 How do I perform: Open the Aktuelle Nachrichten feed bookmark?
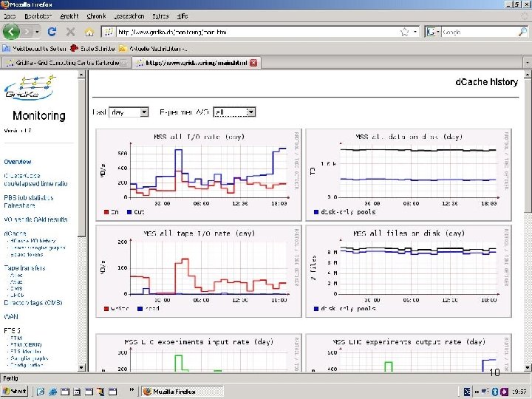click(x=153, y=49)
